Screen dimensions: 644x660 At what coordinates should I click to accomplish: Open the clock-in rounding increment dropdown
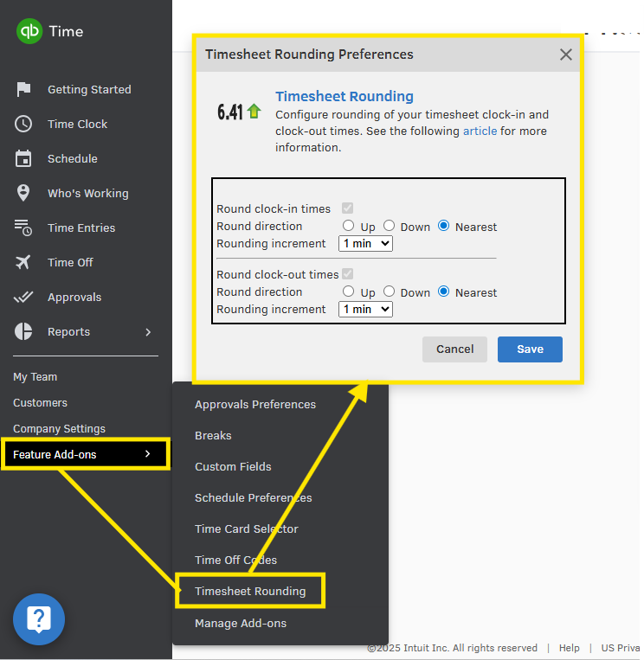[x=365, y=244]
